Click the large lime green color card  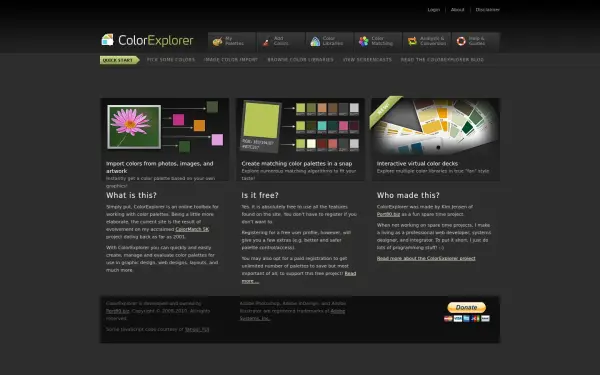tap(261, 121)
